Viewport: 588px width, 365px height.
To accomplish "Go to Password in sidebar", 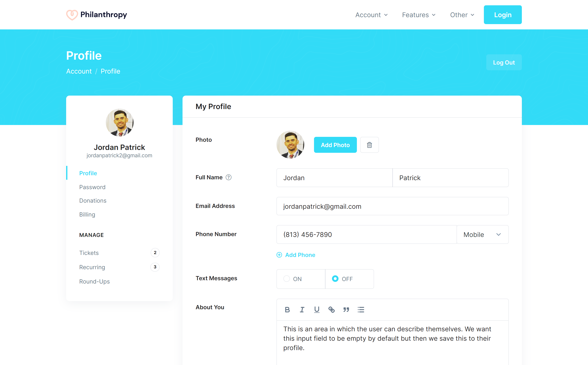I will tap(92, 187).
